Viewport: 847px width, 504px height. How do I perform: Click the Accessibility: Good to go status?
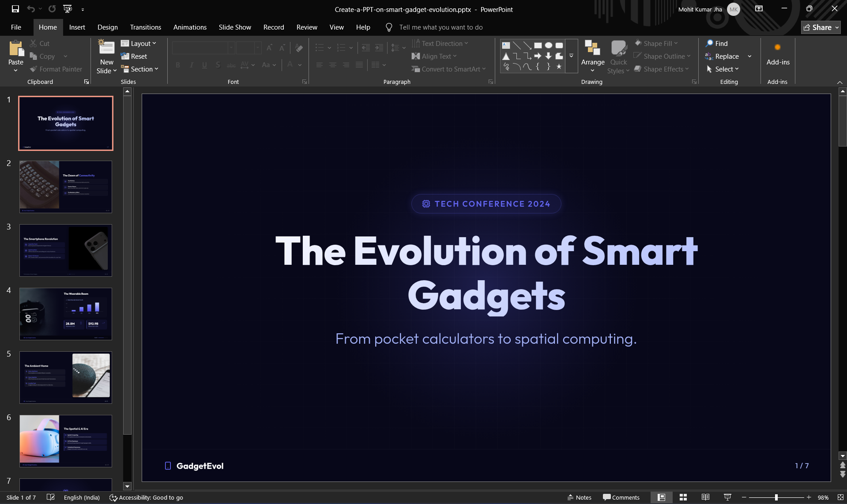coord(146,497)
